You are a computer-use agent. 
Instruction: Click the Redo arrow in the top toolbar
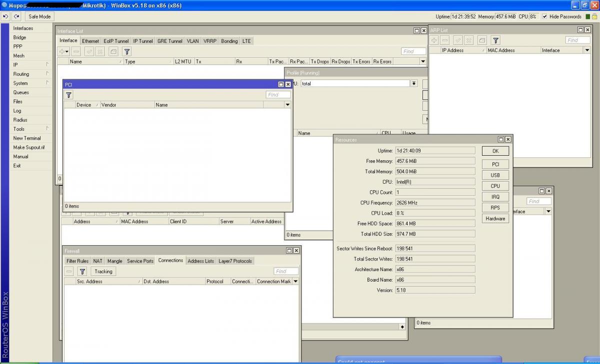point(16,16)
